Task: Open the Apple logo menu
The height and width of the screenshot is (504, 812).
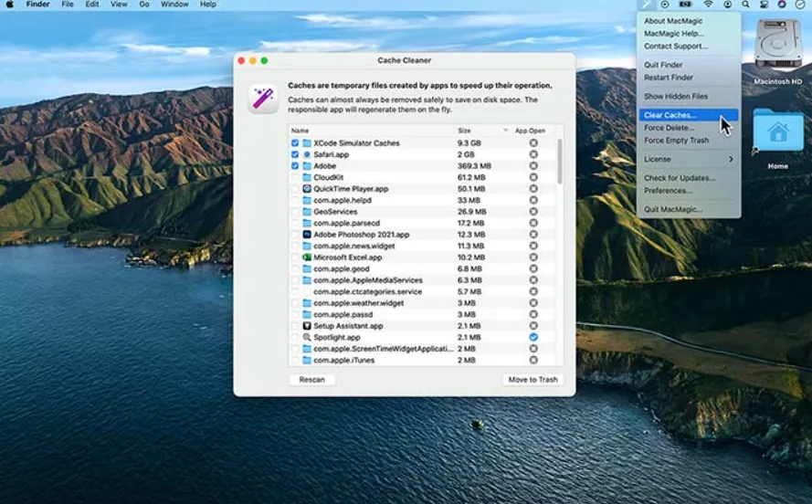Action: pos(9,5)
